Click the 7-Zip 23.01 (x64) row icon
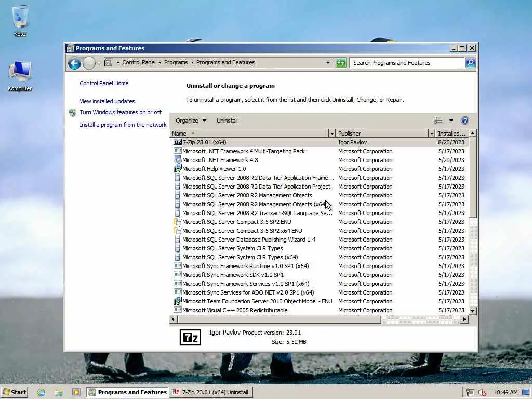532x399 pixels. [178, 142]
